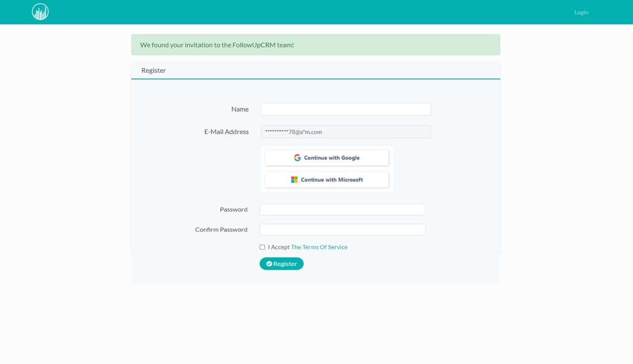This screenshot has height=364, width=633.
Task: Click the E-Mail Address label
Action: 227,132
